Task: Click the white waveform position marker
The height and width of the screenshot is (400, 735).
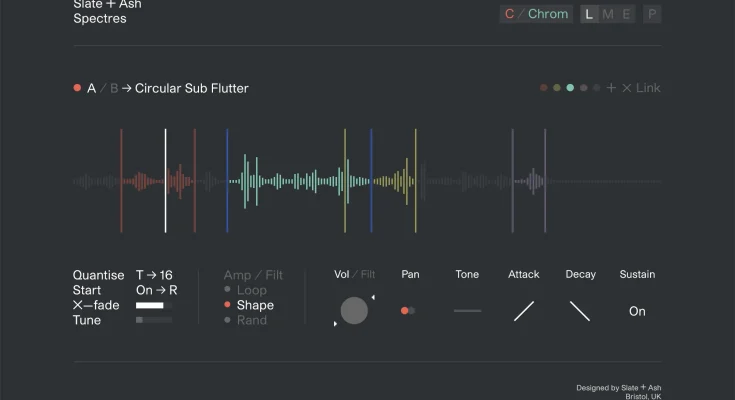Action: click(x=166, y=180)
